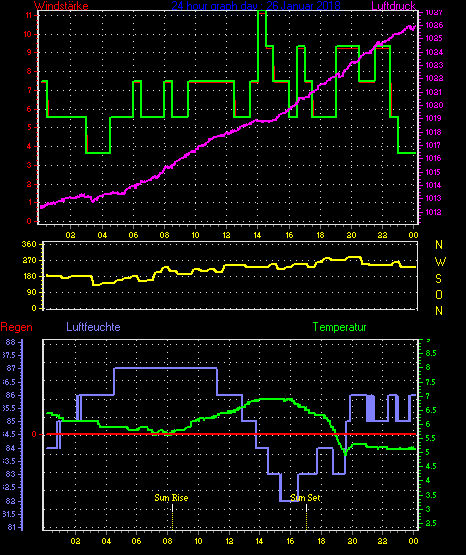Click the Sun Set marker label
The width and height of the screenshot is (466, 555).
305,498
